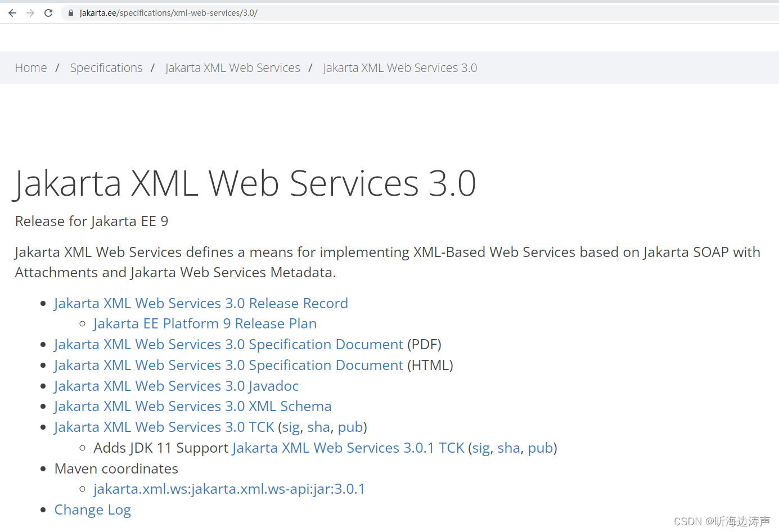Open the sha link for the 3.0.1 TCK
This screenshot has height=532, width=779.
[509, 448]
